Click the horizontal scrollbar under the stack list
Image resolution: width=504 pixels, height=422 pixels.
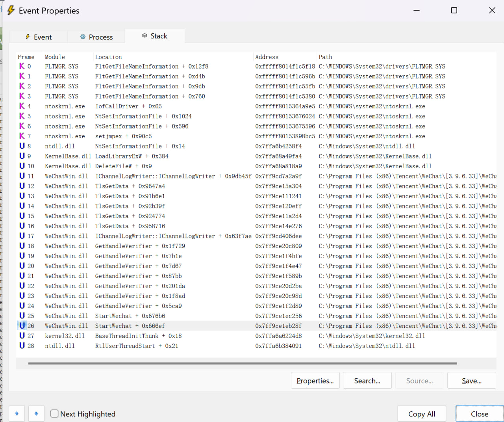click(242, 363)
